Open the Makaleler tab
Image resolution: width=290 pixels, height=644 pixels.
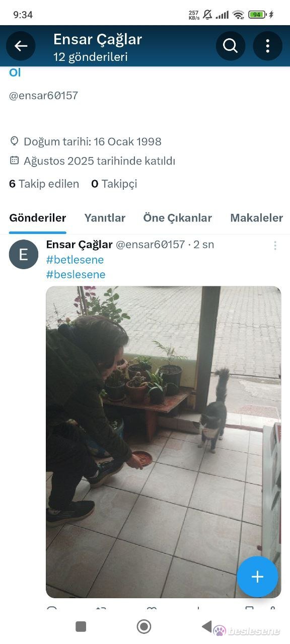pos(257,218)
